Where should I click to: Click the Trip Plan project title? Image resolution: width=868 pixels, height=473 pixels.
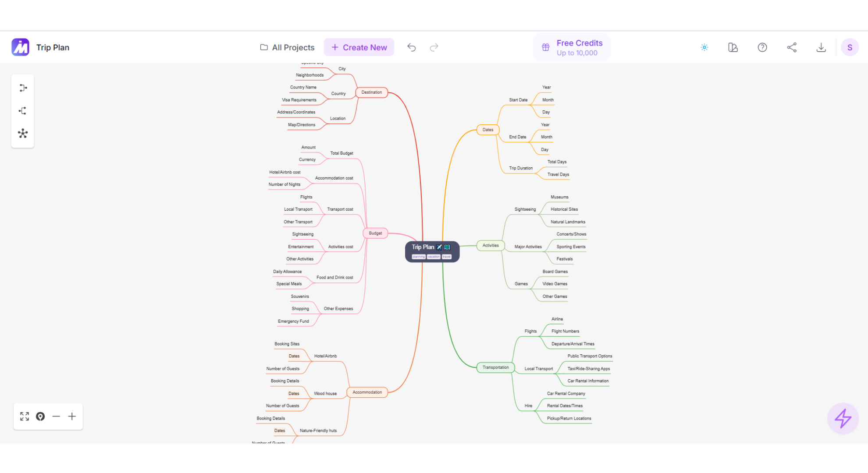(53, 47)
